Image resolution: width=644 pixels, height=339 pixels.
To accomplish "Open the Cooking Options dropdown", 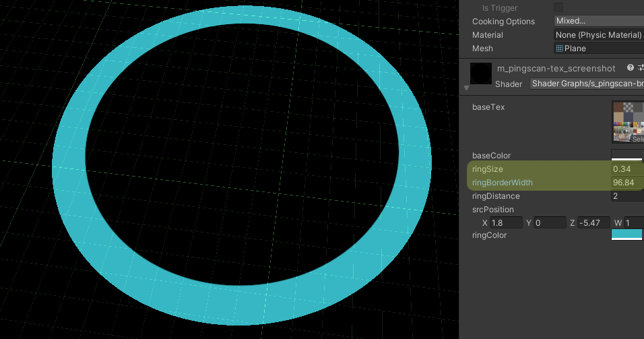I will pyautogui.click(x=598, y=22).
